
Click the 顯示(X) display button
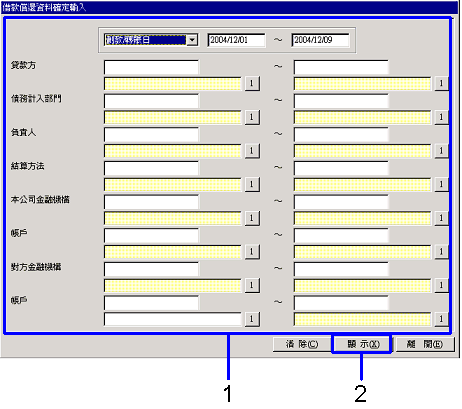362,344
